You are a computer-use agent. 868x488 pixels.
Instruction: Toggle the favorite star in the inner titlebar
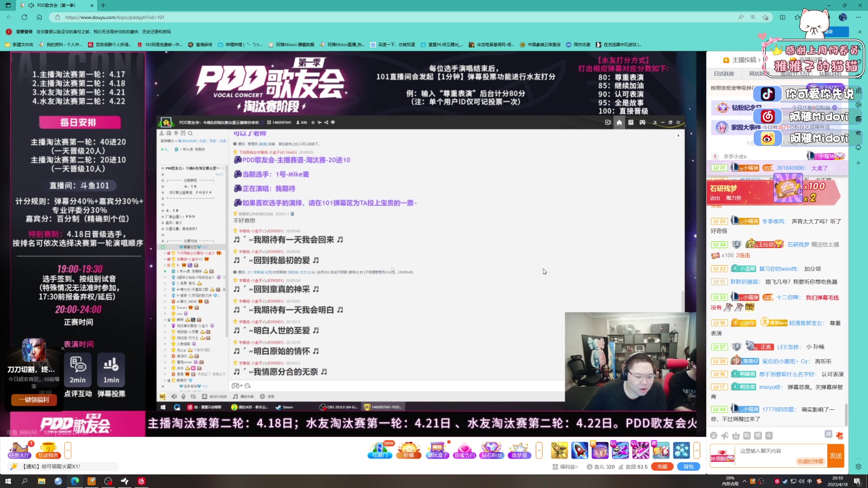tap(313, 122)
